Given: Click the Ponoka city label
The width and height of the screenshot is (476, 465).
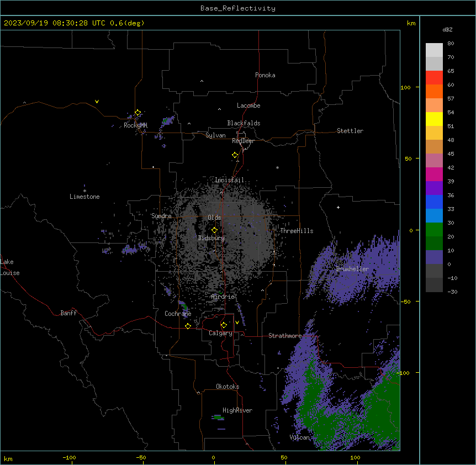Looking at the screenshot, I should click(265, 75).
